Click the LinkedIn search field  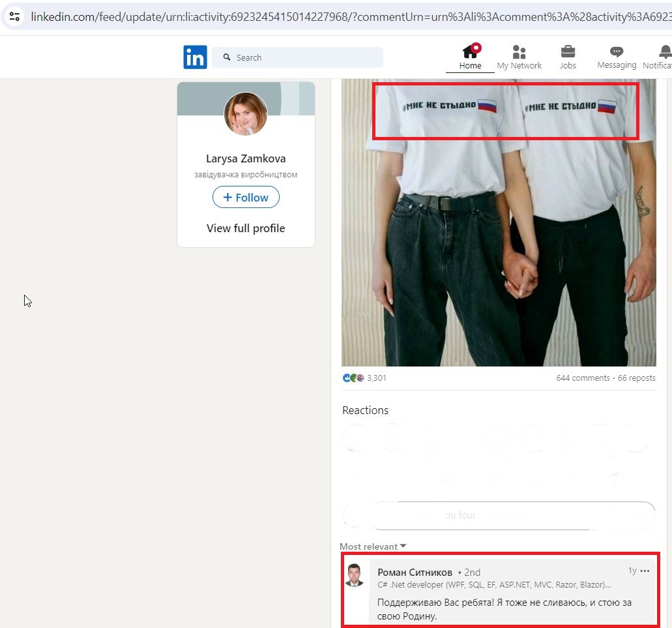[297, 57]
